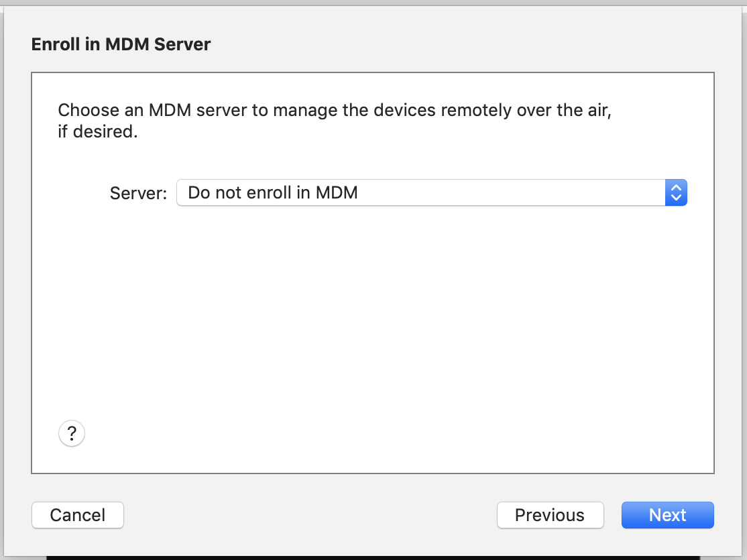The height and width of the screenshot is (560, 747).
Task: Cancel the MDM enrollment dialog
Action: pos(78,515)
